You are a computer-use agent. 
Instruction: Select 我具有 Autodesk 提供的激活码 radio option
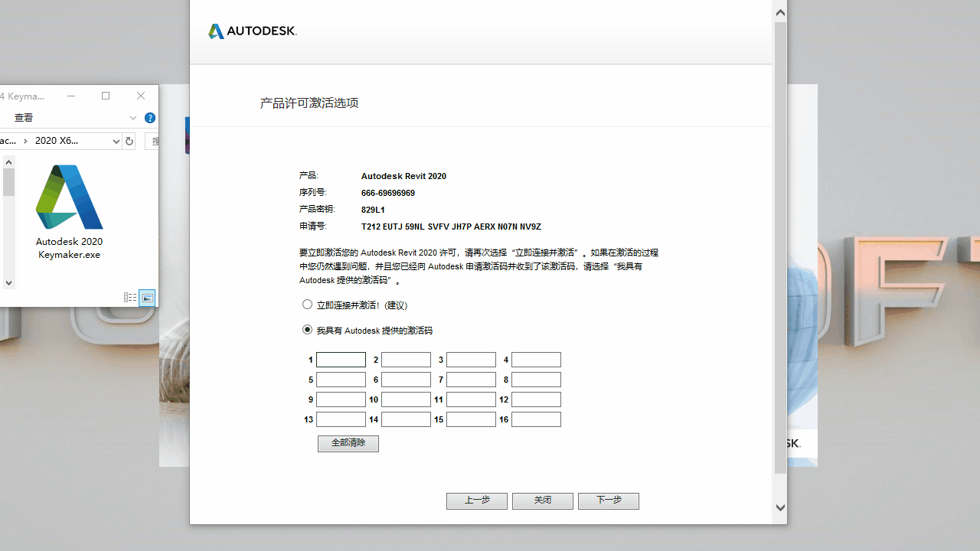coord(308,330)
